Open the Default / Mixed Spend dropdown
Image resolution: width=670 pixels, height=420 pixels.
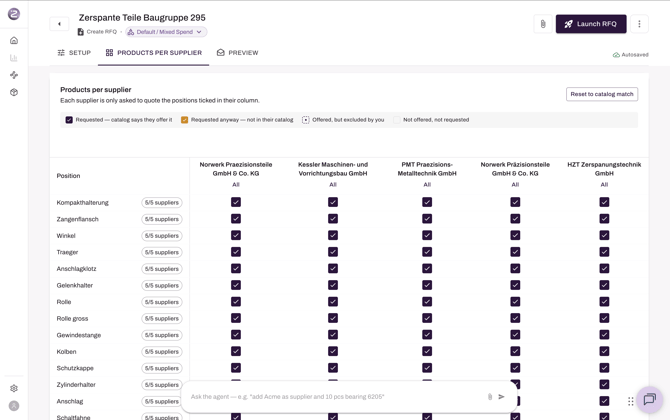pos(166,32)
